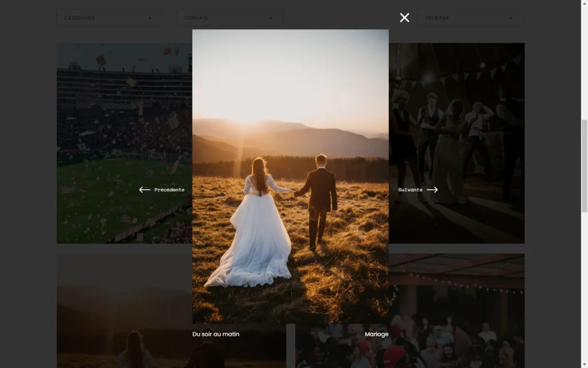Viewport: 588px width, 368px height.
Task: Go to previous photo with left arrow icon
Action: click(144, 190)
